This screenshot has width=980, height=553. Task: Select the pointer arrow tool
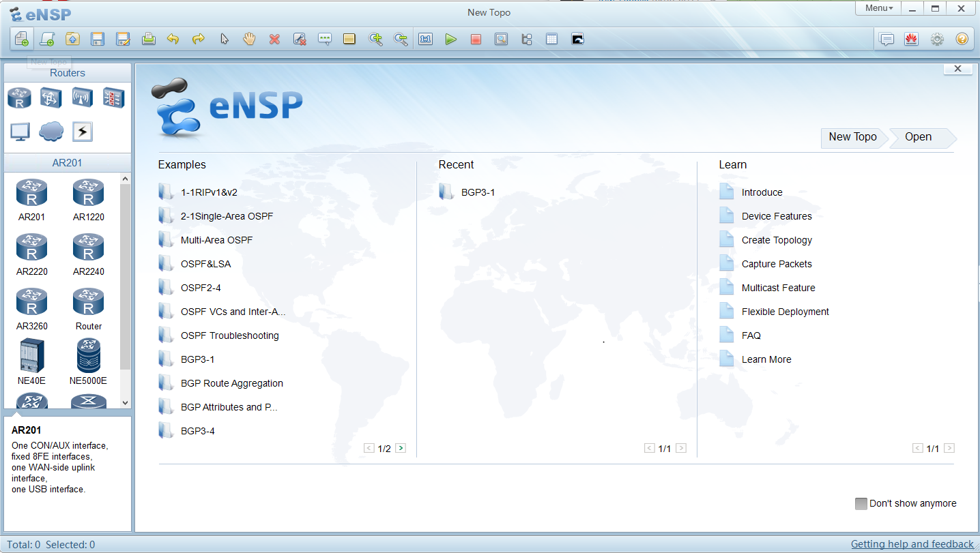pos(224,40)
